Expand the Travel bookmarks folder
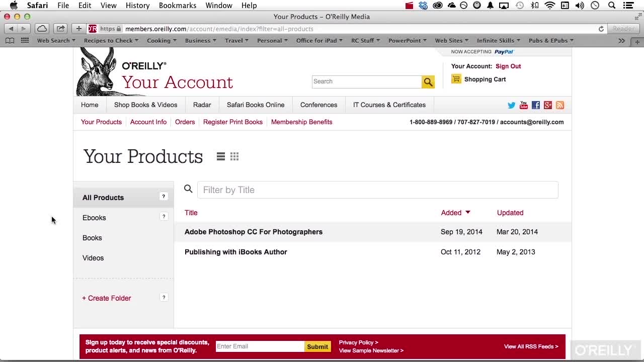 point(236,41)
